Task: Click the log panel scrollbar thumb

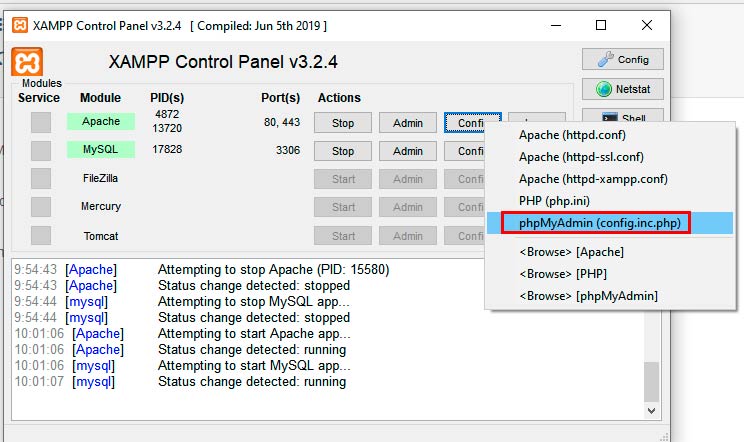Action: pyautogui.click(x=651, y=382)
